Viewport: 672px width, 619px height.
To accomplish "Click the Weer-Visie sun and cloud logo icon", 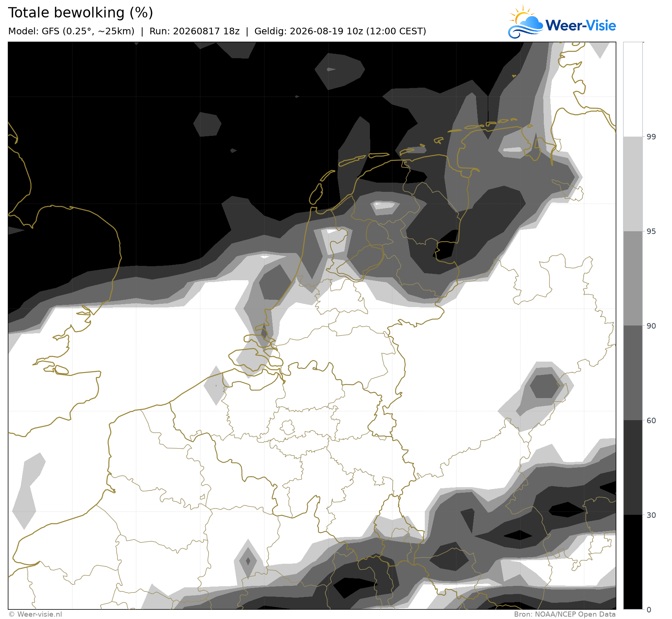I will tap(525, 22).
